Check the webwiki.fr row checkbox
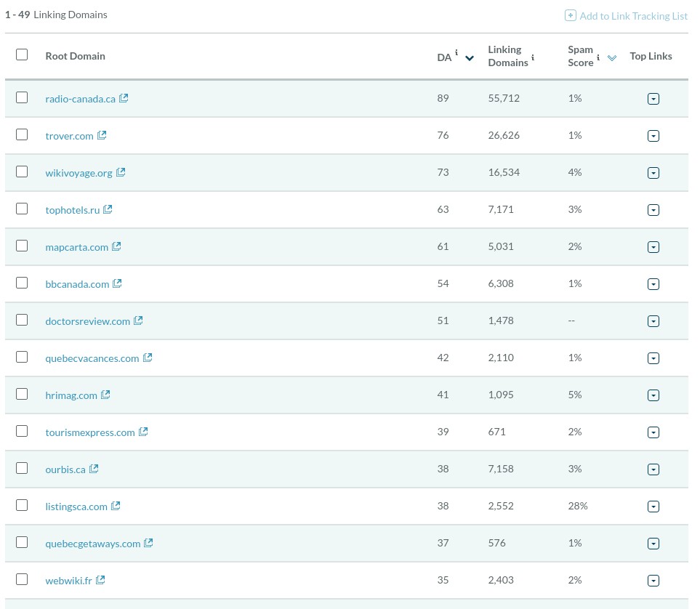The width and height of the screenshot is (700, 609). point(22,579)
